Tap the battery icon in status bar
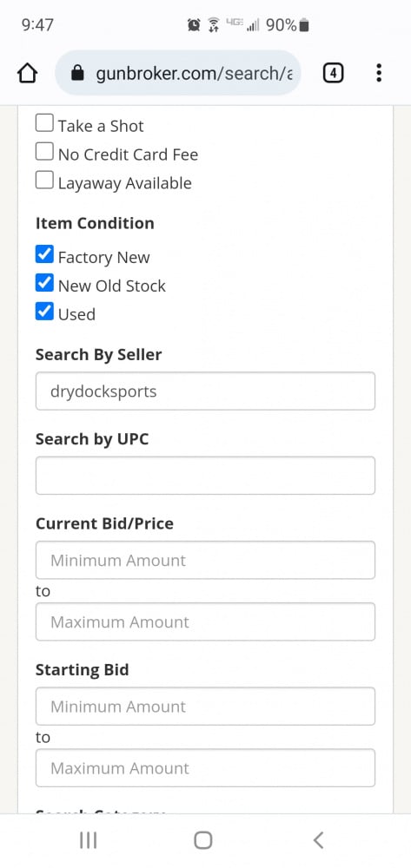 304,25
